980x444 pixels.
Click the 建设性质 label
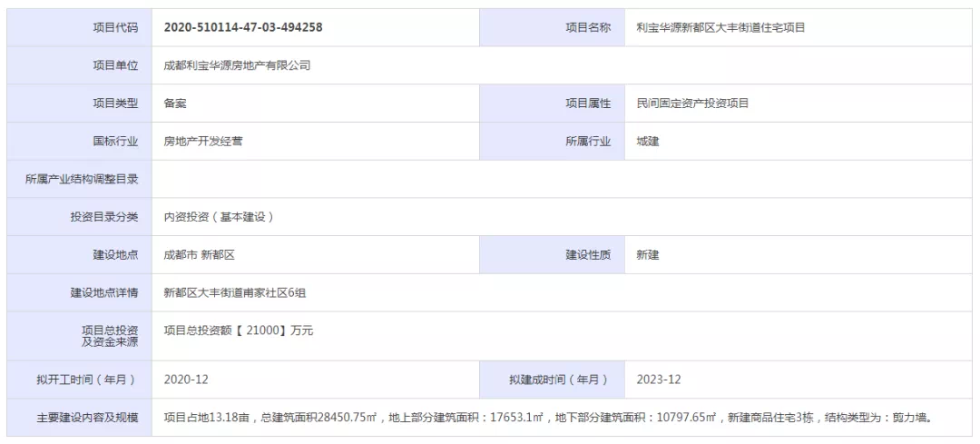(588, 255)
